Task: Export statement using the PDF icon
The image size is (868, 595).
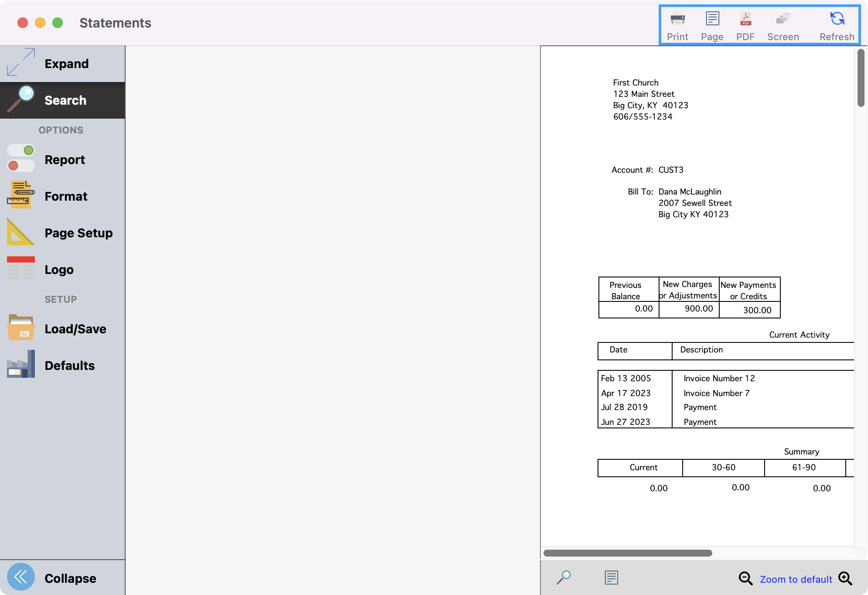Action: (745, 24)
